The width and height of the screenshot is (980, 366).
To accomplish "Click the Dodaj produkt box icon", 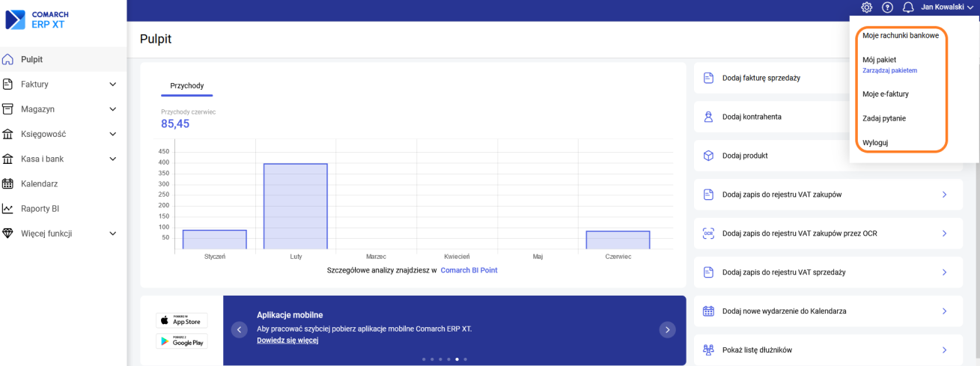I will (x=708, y=156).
